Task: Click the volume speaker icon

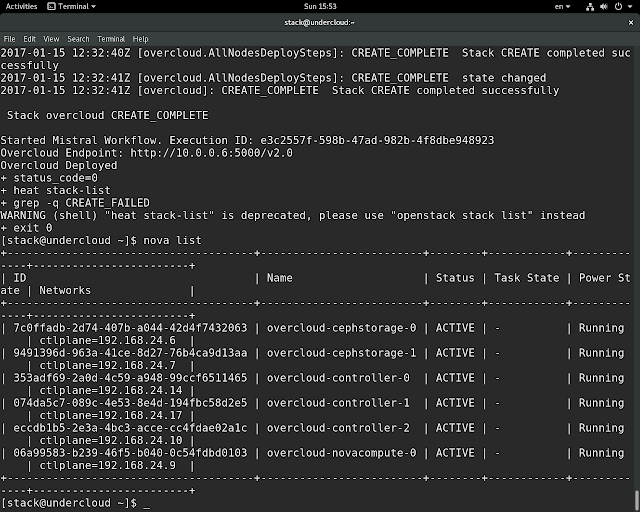Action: tap(604, 7)
